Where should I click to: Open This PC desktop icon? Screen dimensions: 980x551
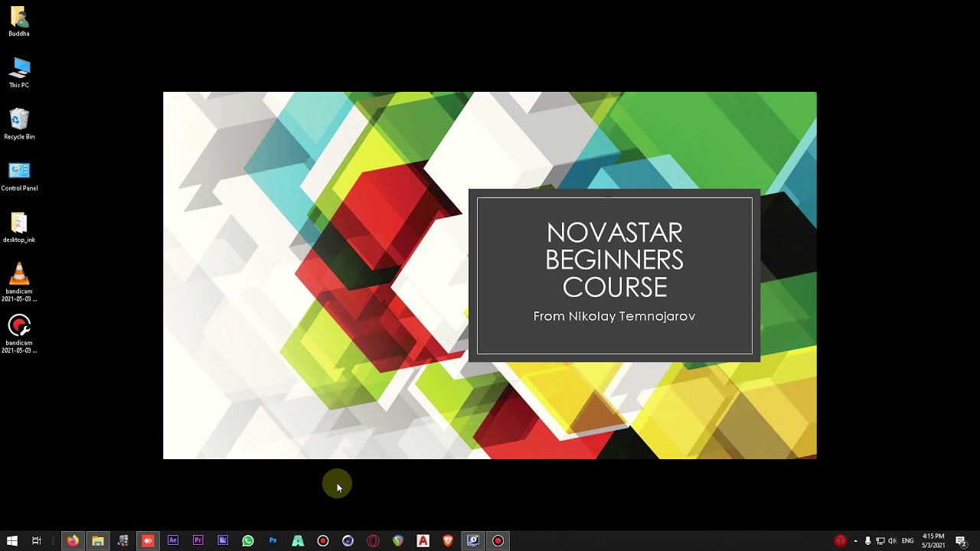(19, 73)
